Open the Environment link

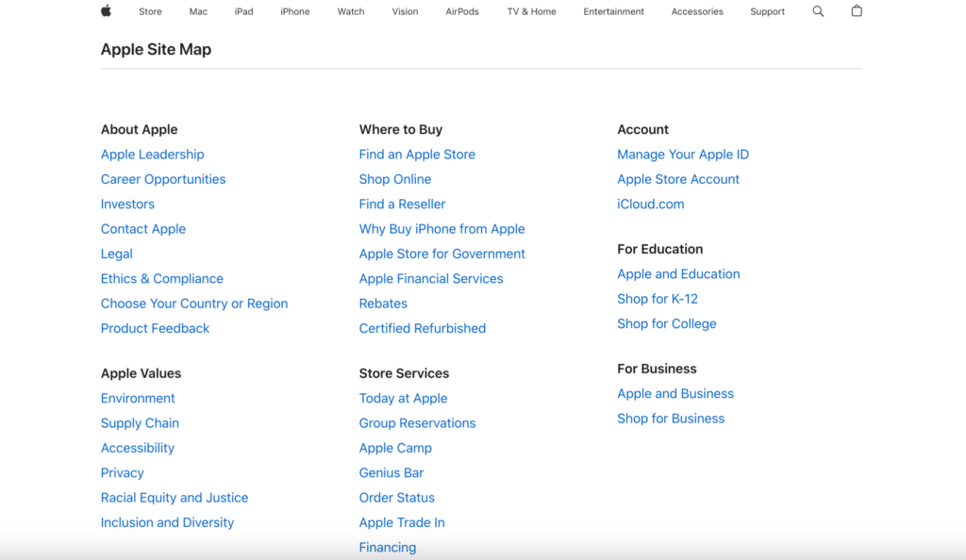(x=138, y=398)
